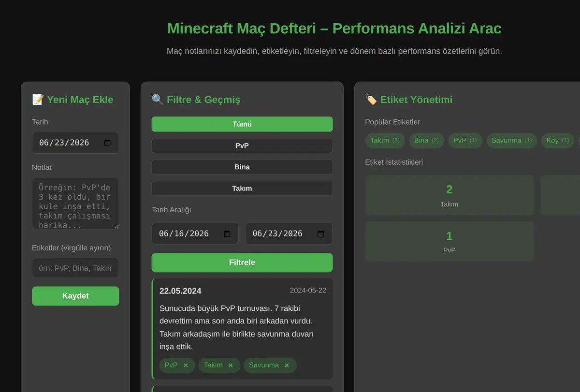Click the Kaydet button
The height and width of the screenshot is (392, 580).
click(x=75, y=296)
